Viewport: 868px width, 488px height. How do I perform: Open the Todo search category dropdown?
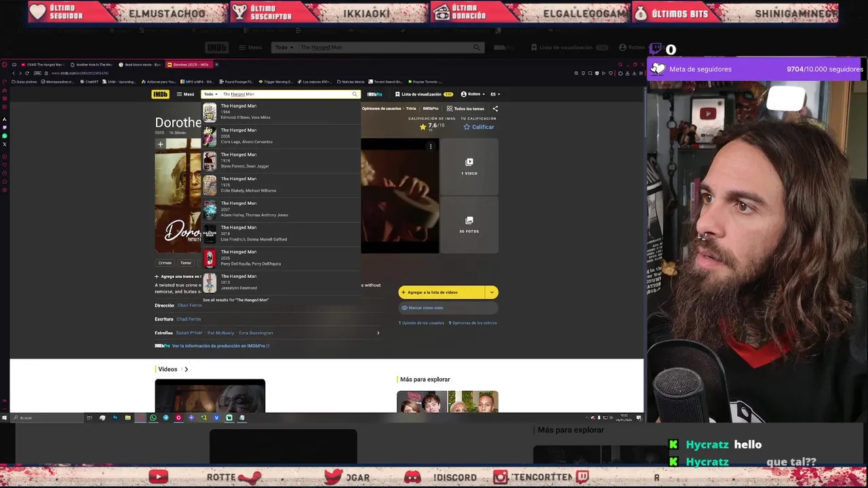211,94
